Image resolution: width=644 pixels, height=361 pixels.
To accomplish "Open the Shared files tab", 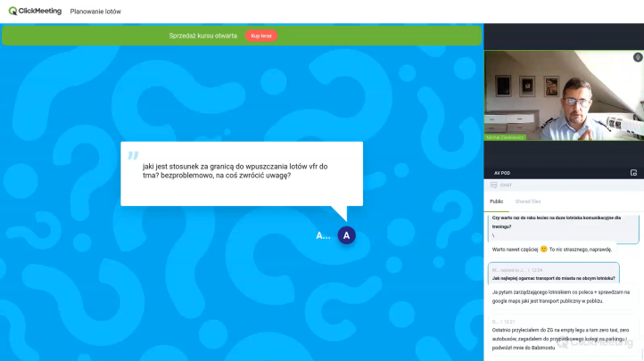I will coord(528,201).
